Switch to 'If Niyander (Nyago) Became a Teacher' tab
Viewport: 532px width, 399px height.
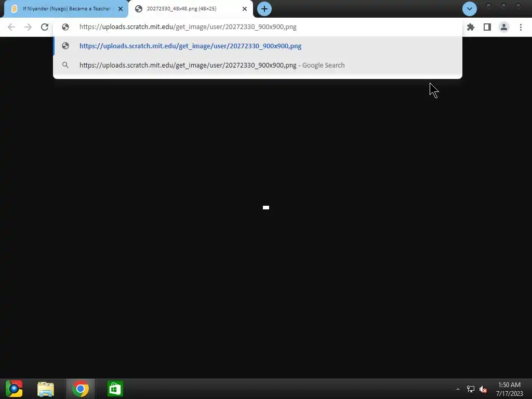click(x=66, y=9)
